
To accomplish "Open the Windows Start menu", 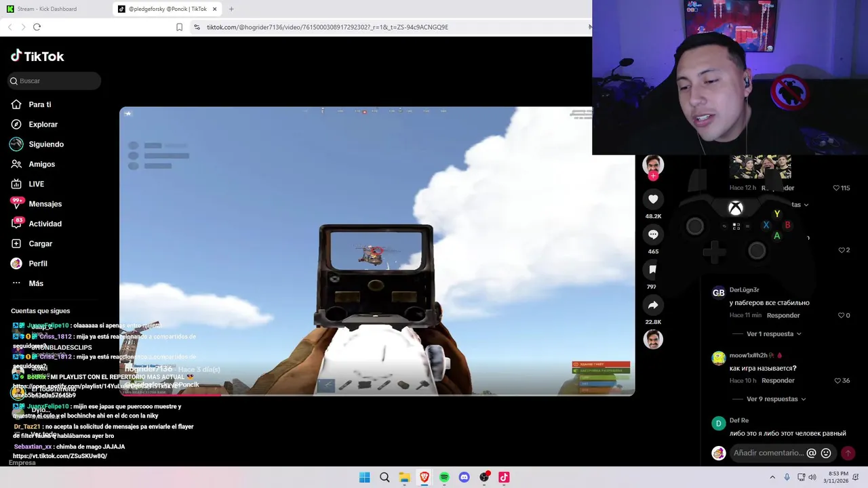I will click(364, 477).
